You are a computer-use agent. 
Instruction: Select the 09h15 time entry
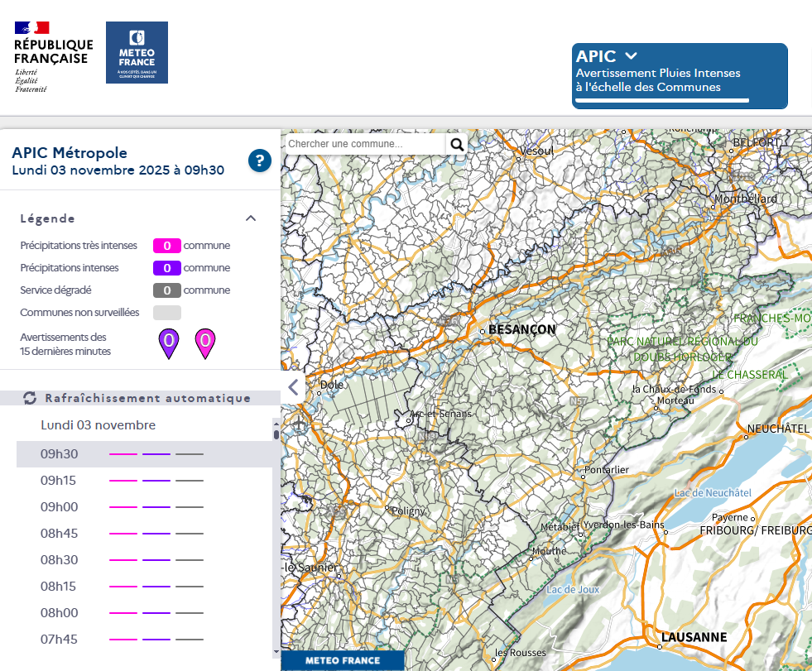coord(60,480)
